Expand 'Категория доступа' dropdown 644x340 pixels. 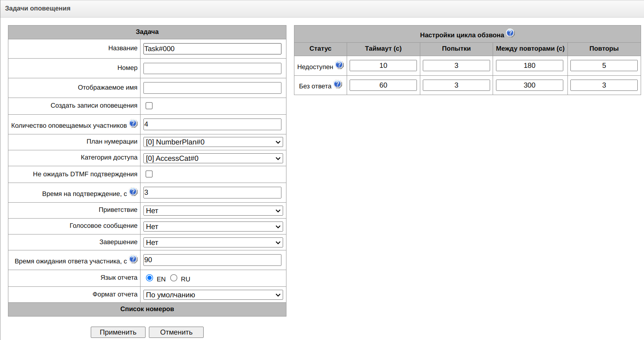[x=213, y=158]
